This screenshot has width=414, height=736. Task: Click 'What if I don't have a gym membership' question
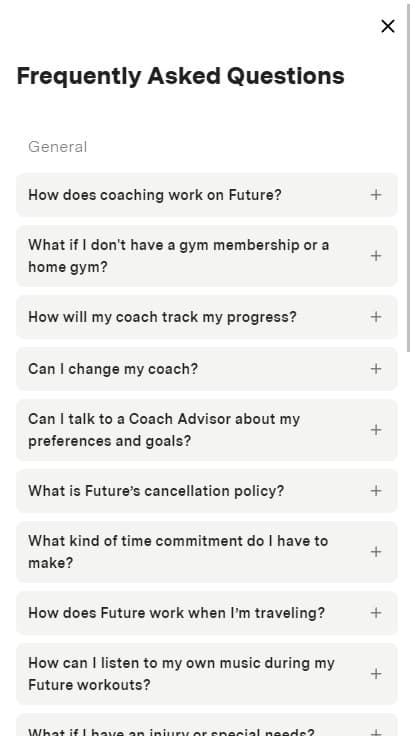[x=207, y=256]
